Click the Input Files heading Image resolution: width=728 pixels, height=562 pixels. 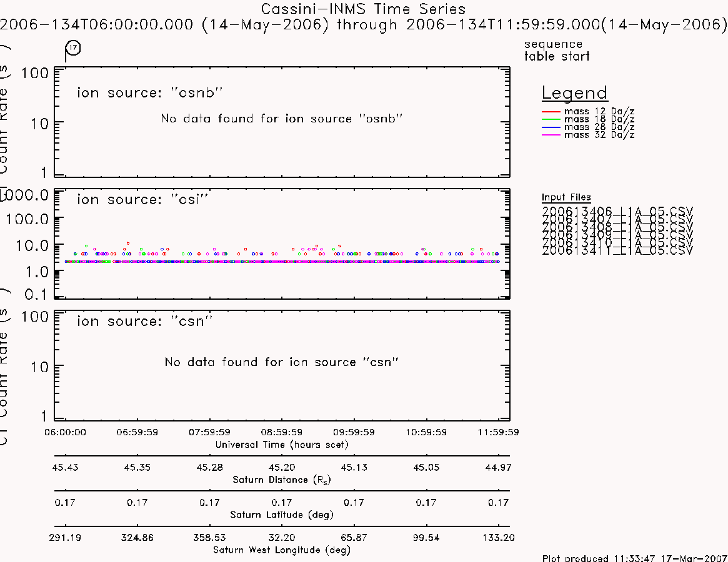coord(566,198)
